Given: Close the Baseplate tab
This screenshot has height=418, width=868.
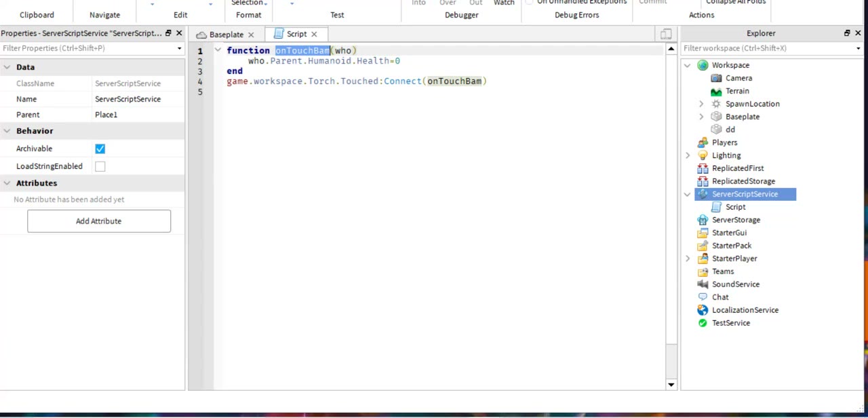Looking at the screenshot, I should (x=251, y=35).
